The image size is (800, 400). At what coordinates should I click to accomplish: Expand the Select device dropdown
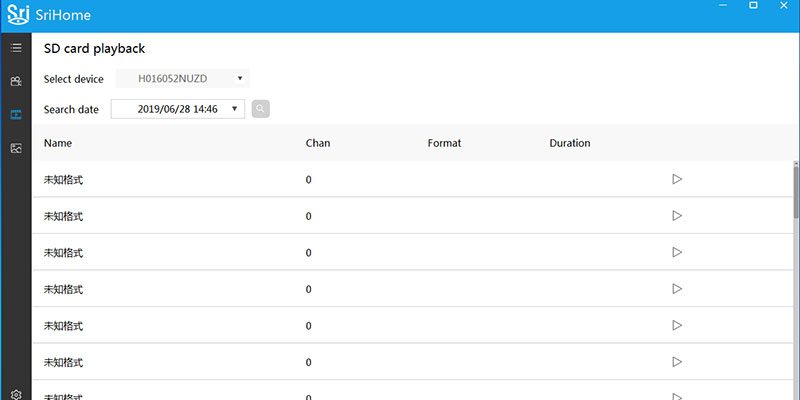tap(240, 78)
